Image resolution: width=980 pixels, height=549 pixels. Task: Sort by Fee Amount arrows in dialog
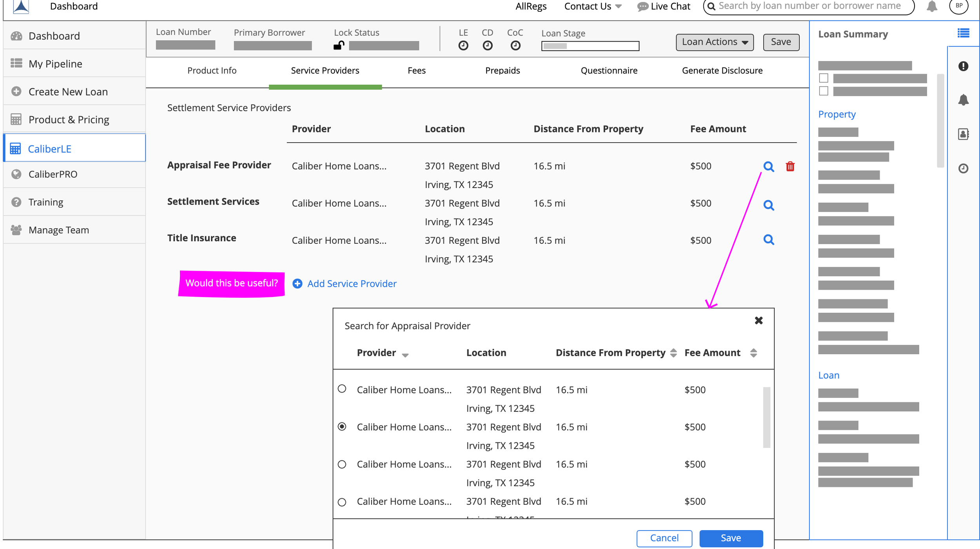pyautogui.click(x=753, y=353)
